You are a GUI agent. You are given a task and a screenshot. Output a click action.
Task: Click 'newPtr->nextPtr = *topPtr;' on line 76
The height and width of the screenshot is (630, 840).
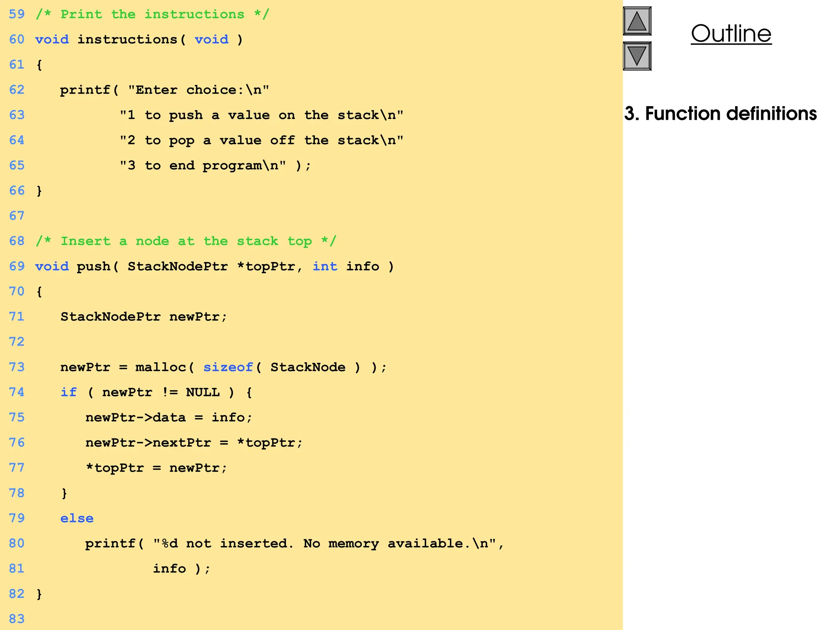click(x=194, y=443)
